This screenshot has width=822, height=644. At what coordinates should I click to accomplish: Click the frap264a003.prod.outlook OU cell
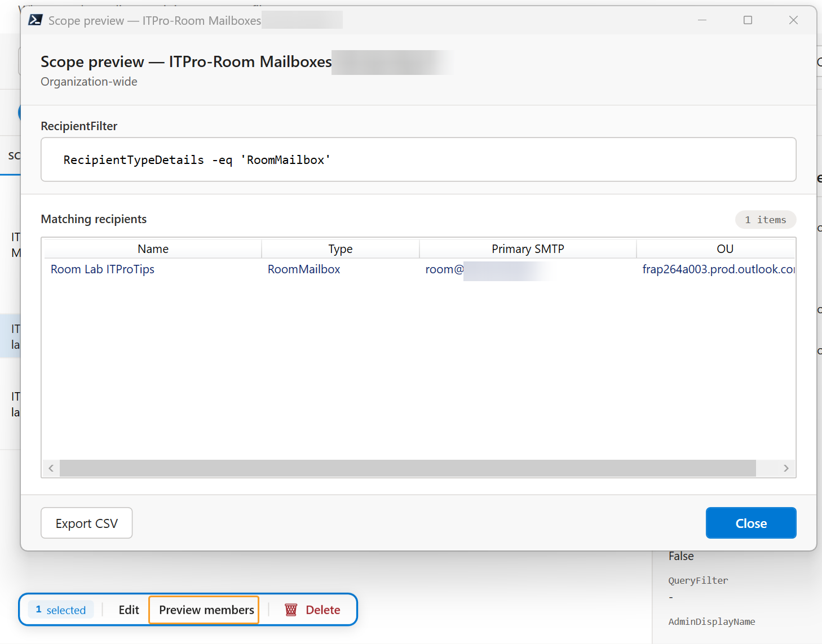[x=719, y=269]
